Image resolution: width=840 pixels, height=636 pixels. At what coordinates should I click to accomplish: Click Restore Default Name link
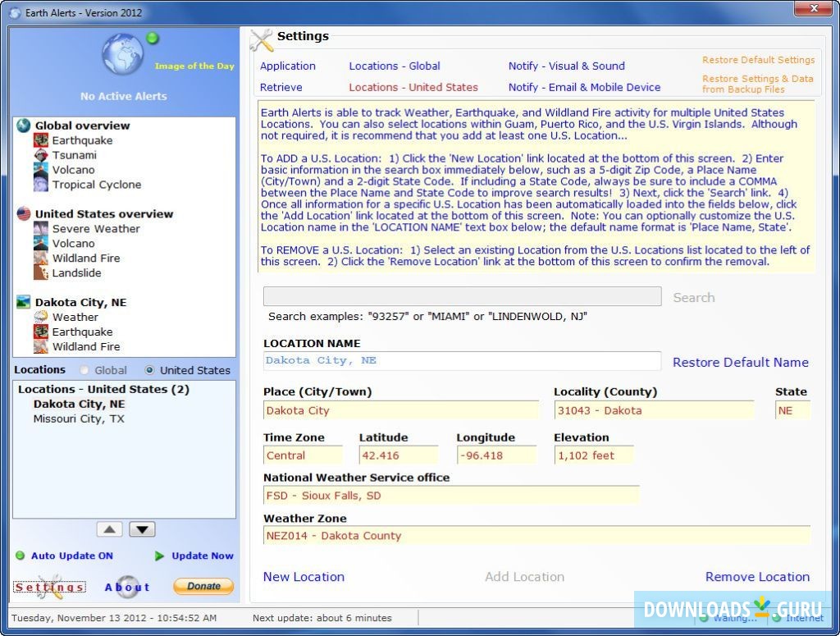point(741,362)
